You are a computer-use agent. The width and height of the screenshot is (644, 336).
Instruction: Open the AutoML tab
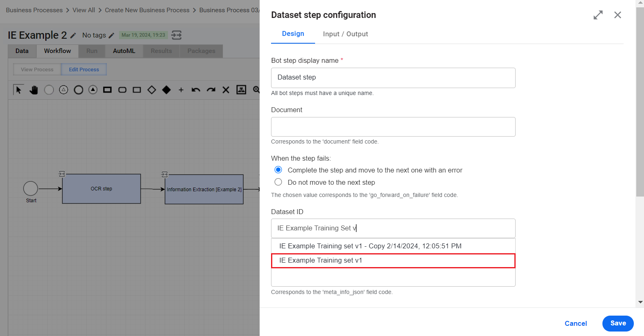[124, 51]
